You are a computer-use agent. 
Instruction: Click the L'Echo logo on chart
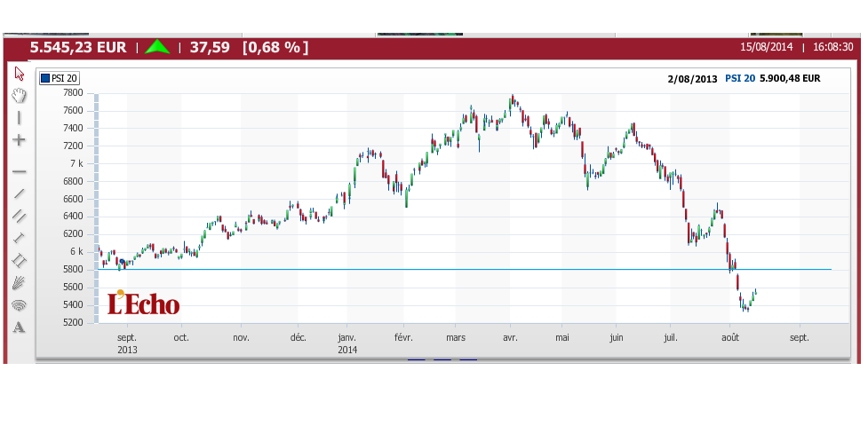143,304
